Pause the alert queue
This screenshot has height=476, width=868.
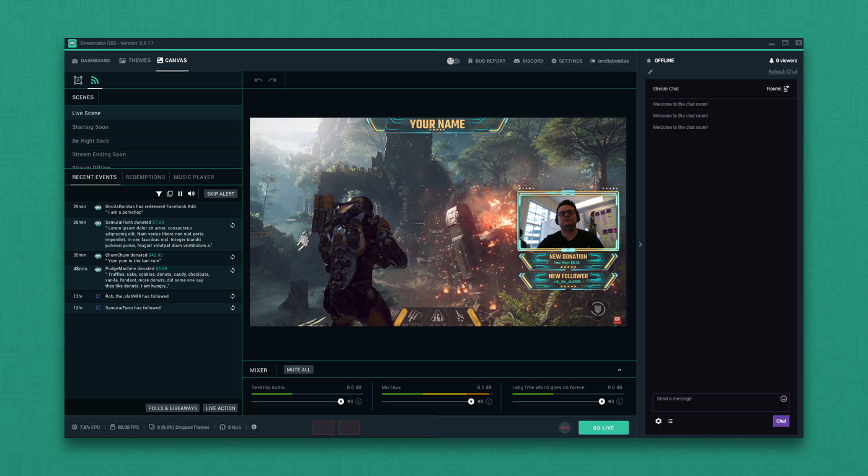point(180,194)
